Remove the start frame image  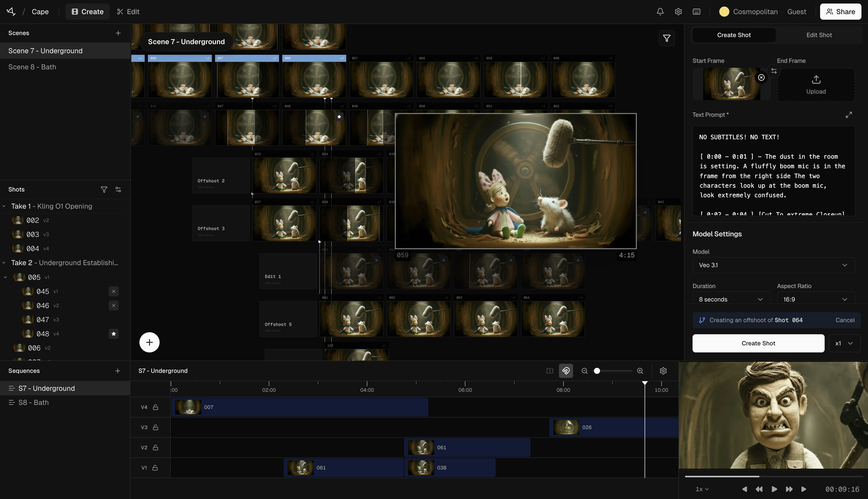761,77
